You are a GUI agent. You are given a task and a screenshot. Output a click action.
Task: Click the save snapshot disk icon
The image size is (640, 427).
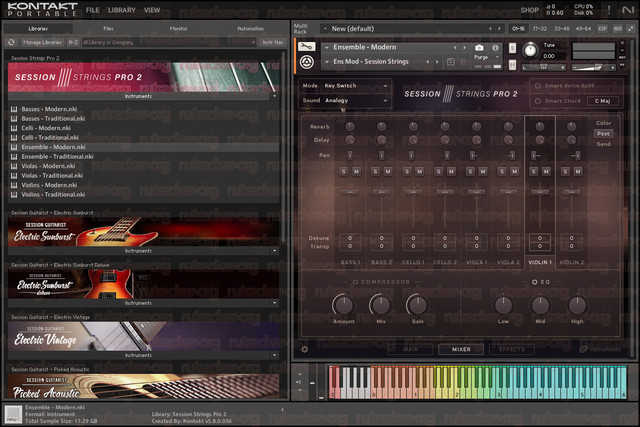click(x=451, y=62)
